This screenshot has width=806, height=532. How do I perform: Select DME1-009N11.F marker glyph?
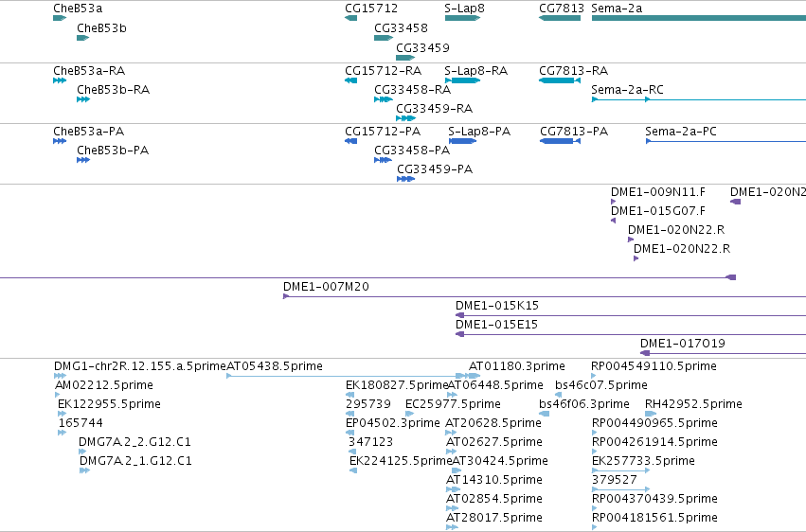tap(613, 202)
